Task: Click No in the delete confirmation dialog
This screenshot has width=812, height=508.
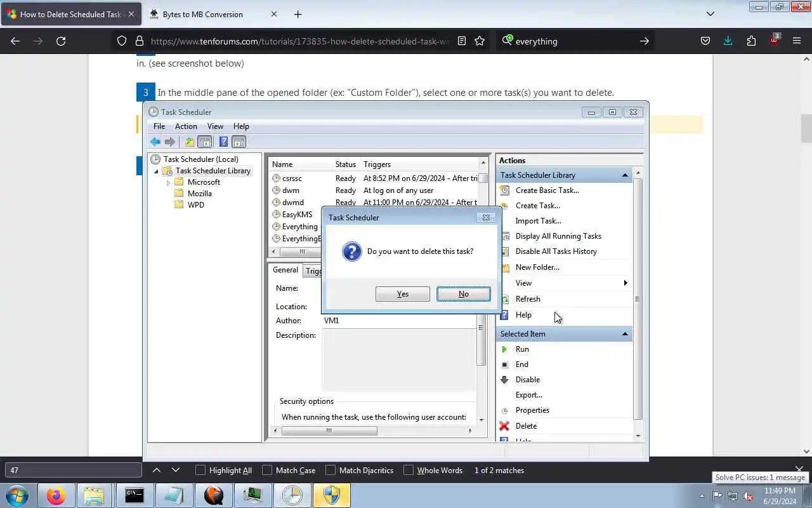Action: point(464,293)
